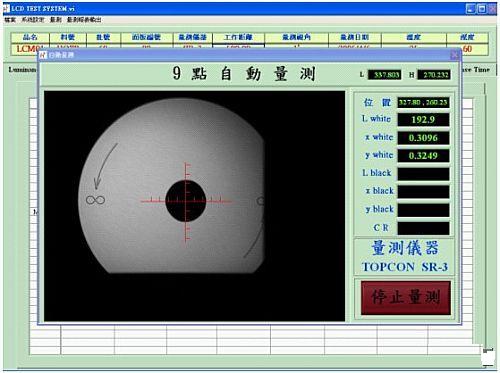The image size is (500, 373).
Task: Open the 量測報表輸出 menu
Action: 84,20
